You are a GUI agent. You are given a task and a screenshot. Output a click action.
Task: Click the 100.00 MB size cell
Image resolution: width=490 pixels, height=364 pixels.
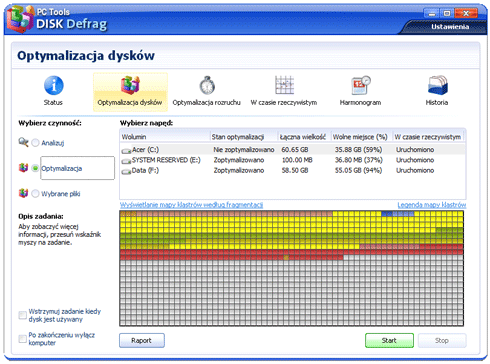[297, 160]
